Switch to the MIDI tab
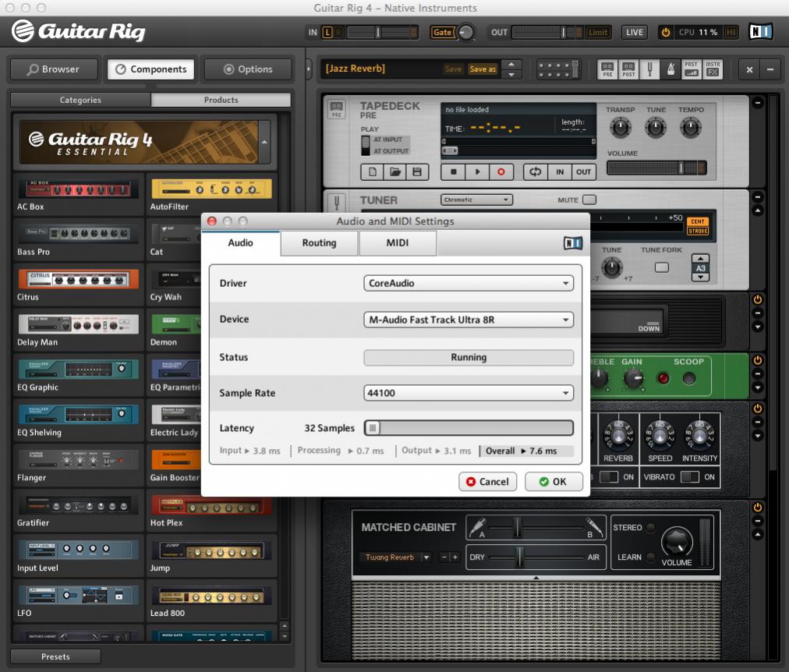Image resolution: width=789 pixels, height=672 pixels. tap(397, 243)
